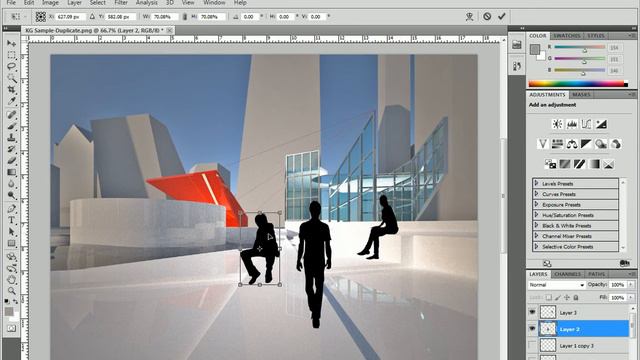Switch to the Masks tab
Viewport: 640px width, 360px height.
coord(581,95)
